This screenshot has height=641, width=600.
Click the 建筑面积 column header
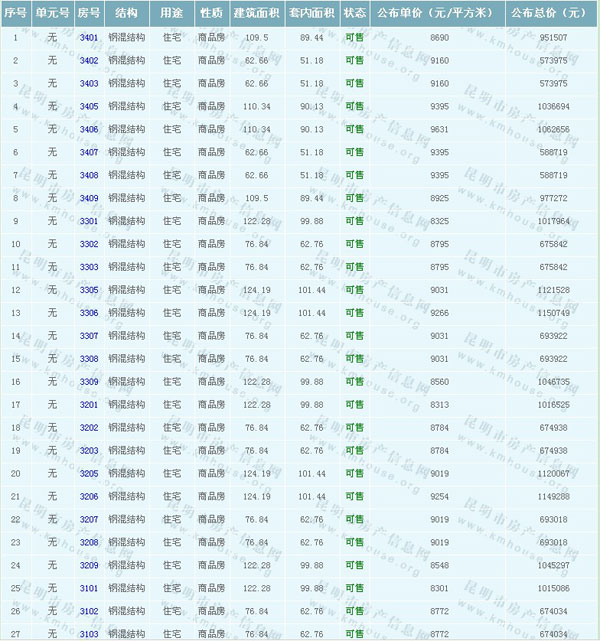tap(251, 14)
